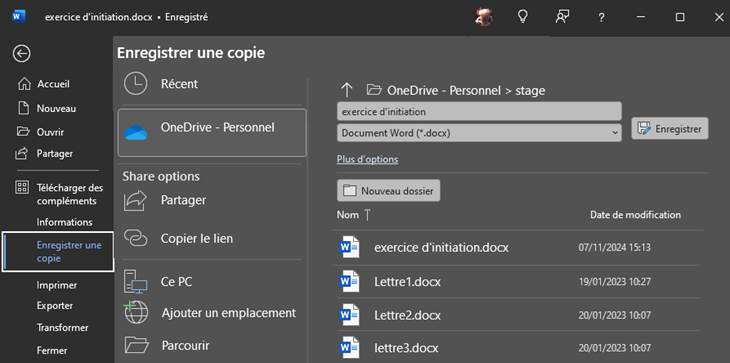Click the computer icon next to Ce PC
The width and height of the screenshot is (730, 363).
[135, 282]
